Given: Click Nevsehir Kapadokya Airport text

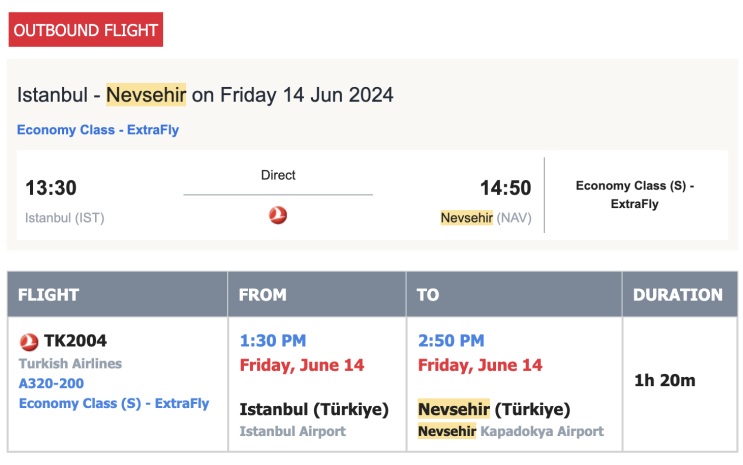Looking at the screenshot, I should (x=511, y=431).
